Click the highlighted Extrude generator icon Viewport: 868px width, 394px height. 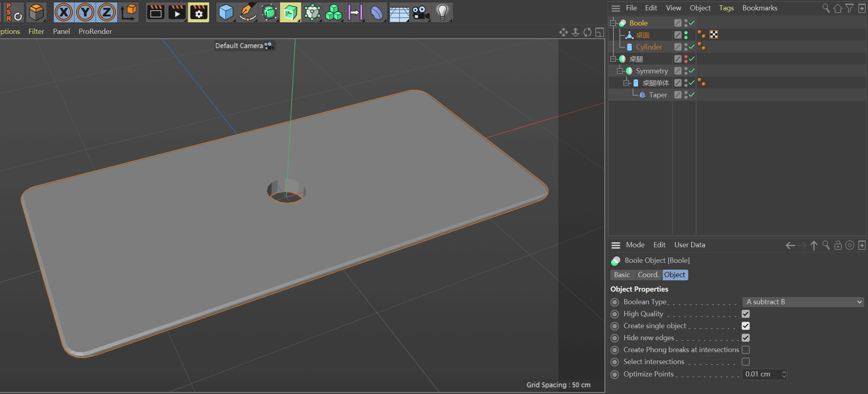tap(290, 12)
